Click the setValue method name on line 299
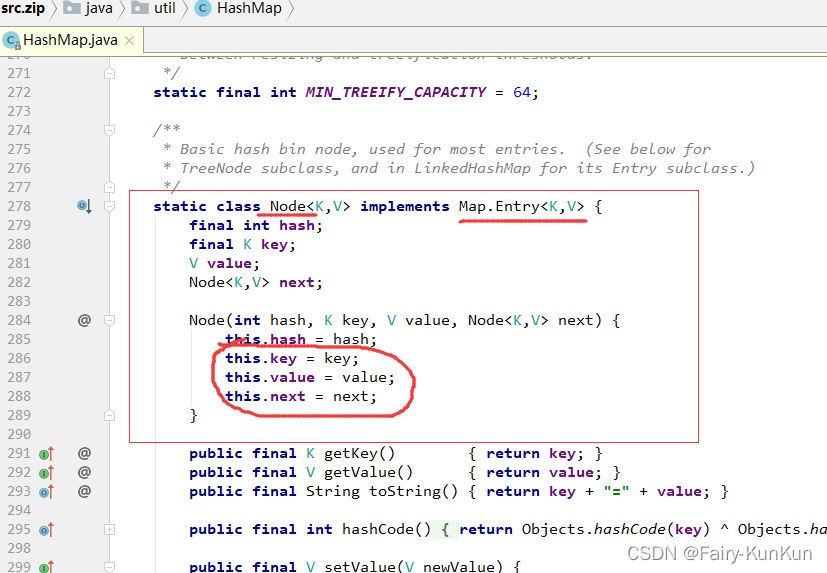827x573 pixels. tap(359, 567)
